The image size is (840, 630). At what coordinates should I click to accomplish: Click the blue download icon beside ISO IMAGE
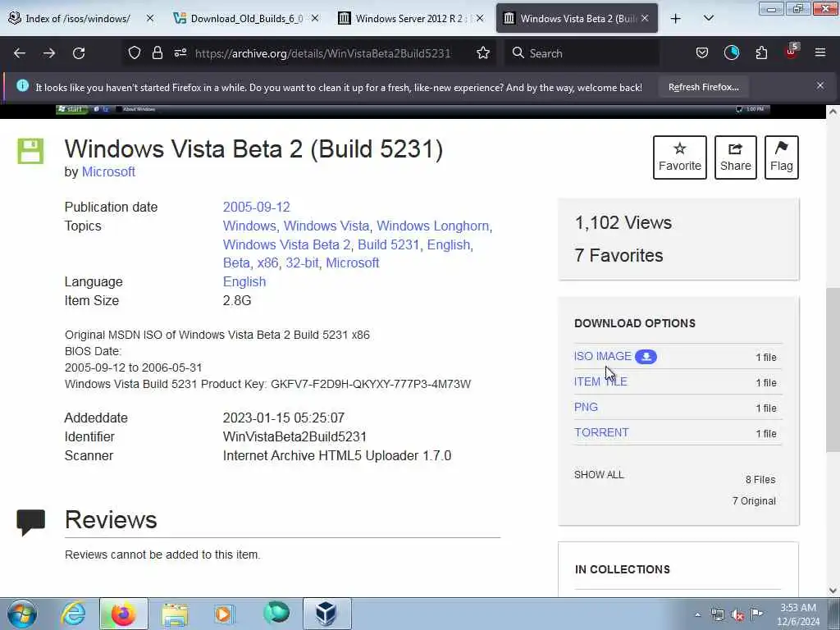[x=646, y=357]
